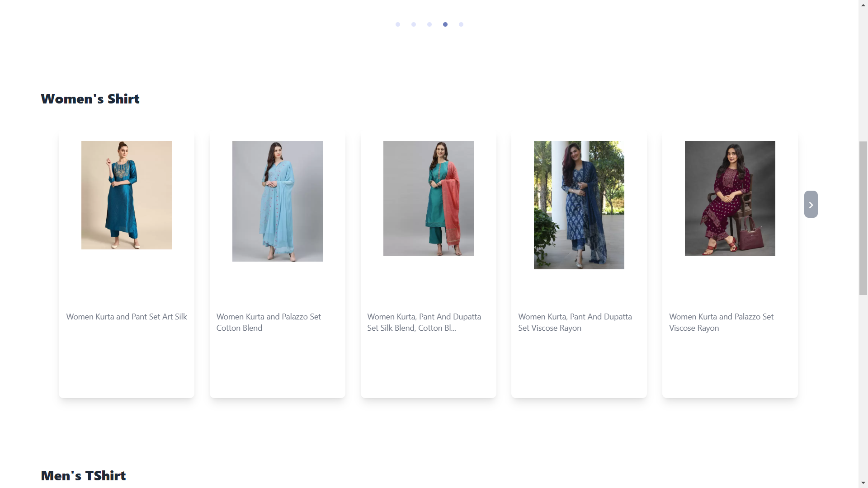Open the navy printed kurta outdoor image
868x488 pixels.
click(579, 205)
